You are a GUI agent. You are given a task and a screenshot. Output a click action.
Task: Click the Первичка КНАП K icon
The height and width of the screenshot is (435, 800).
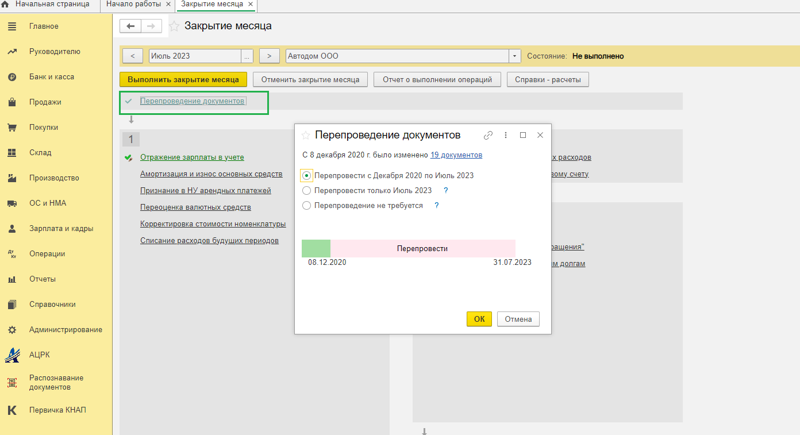pyautogui.click(x=12, y=410)
